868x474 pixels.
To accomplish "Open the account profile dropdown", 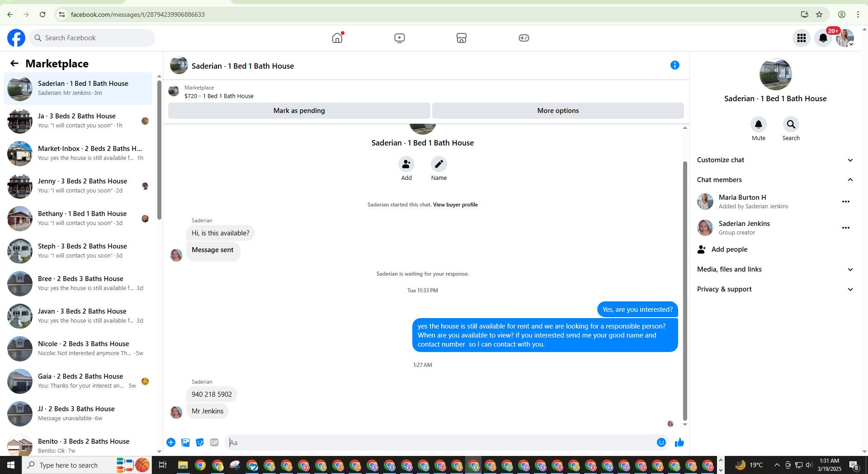I will 845,38.
